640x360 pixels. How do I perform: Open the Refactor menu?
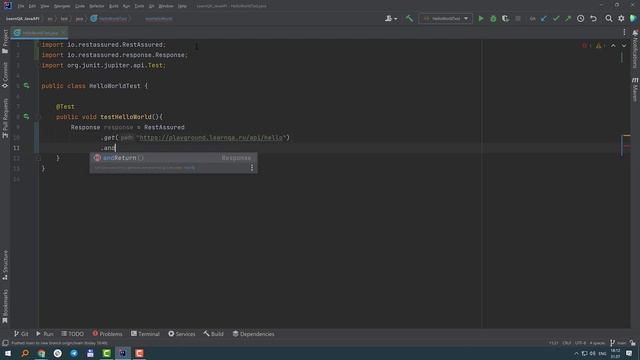pos(97,6)
